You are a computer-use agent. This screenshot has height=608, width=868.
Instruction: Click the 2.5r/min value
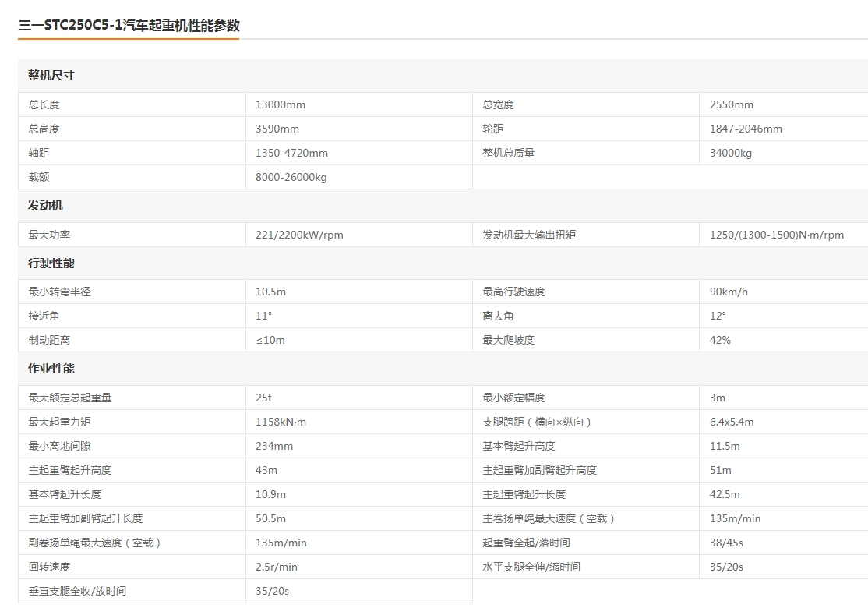(277, 567)
